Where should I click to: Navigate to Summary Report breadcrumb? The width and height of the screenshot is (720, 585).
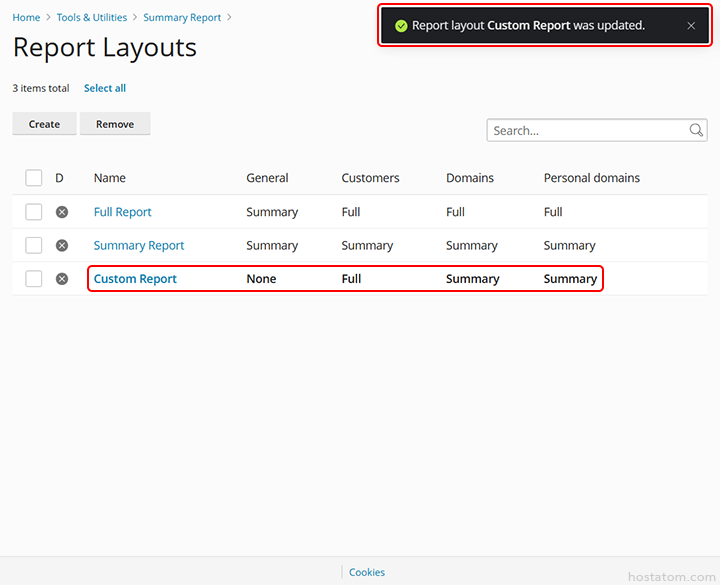click(x=182, y=18)
